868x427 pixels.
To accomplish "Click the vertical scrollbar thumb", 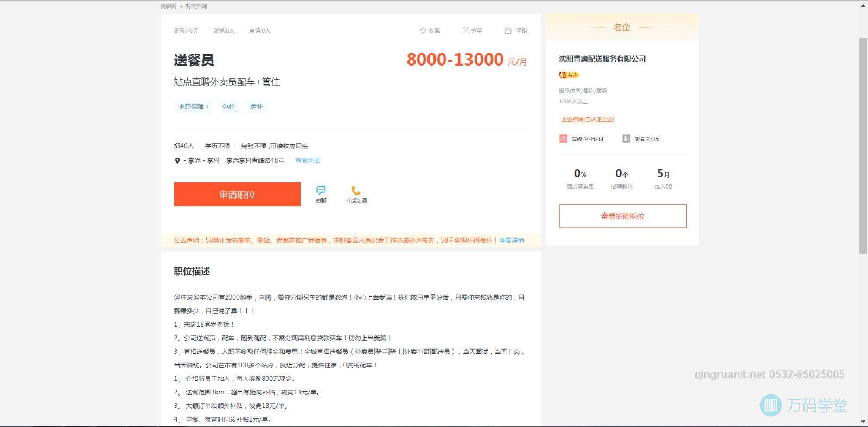I will (x=863, y=145).
